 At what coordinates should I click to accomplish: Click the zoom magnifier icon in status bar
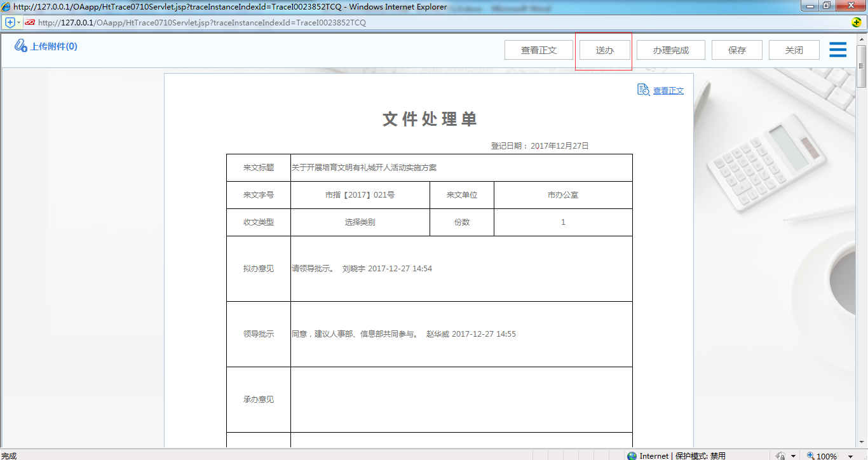tap(810, 456)
